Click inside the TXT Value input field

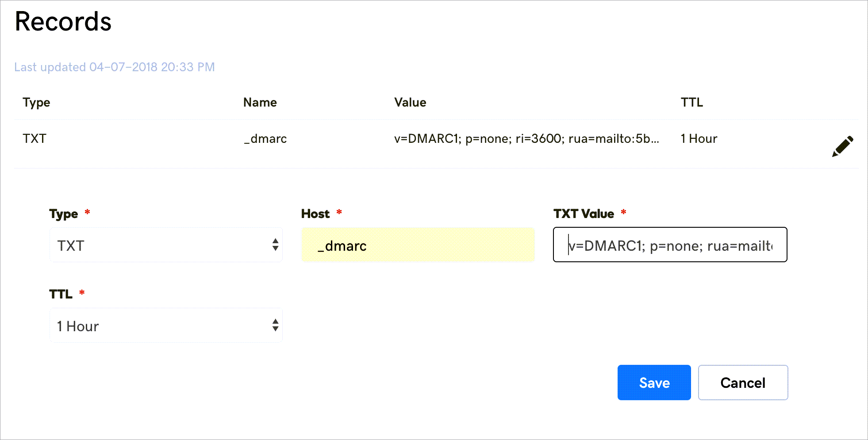670,245
